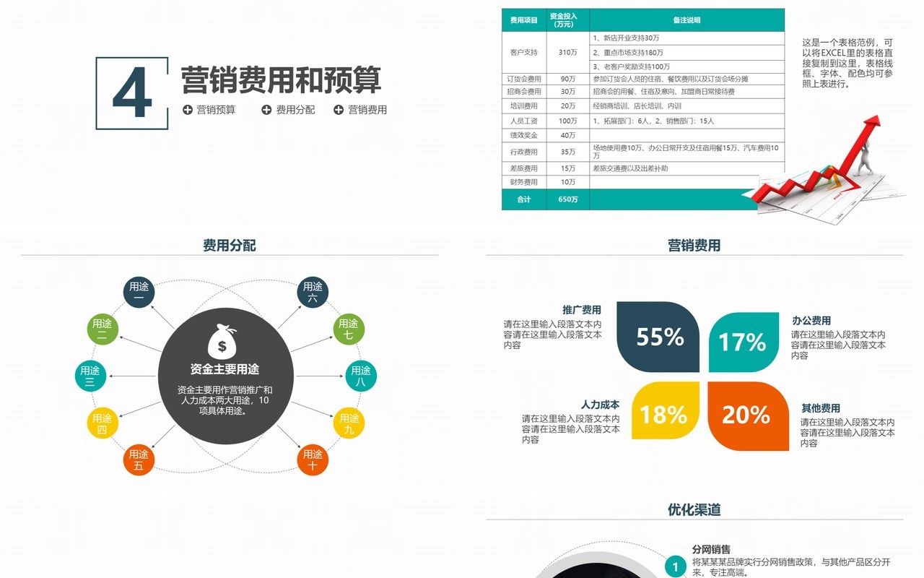This screenshot has height=578, width=924.
Task: Click the orange 20% block
Action: pos(749,416)
